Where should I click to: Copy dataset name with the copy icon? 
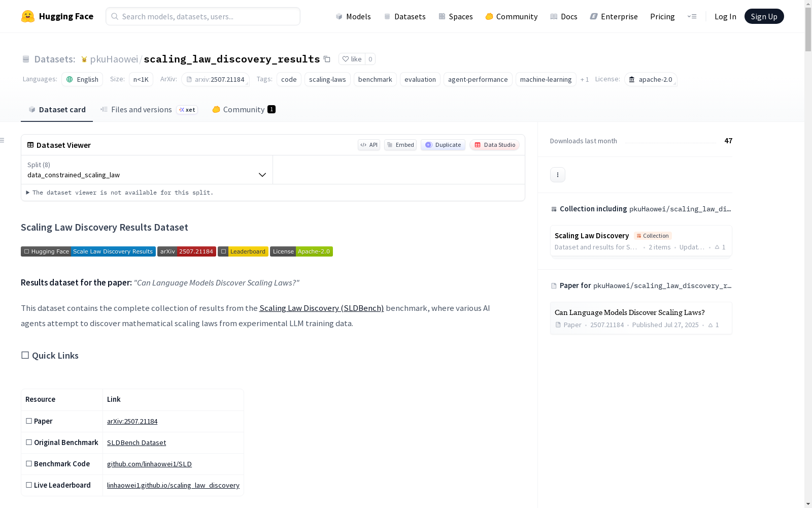coord(327,59)
